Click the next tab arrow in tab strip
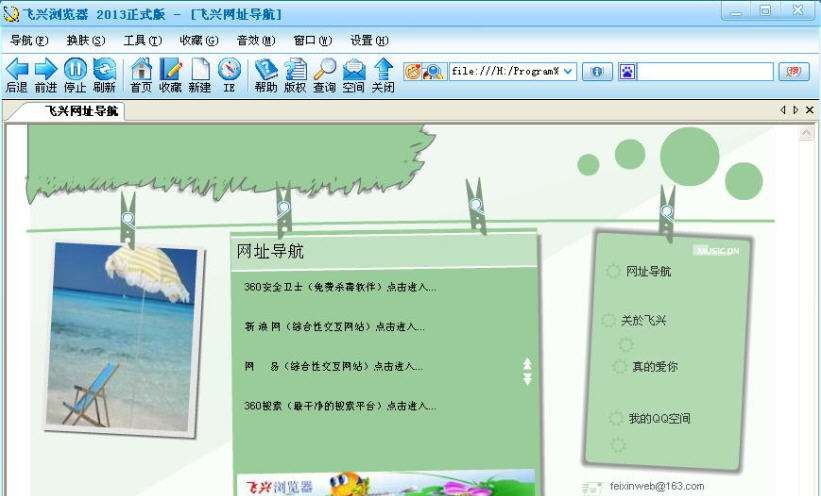 pyautogui.click(x=796, y=110)
